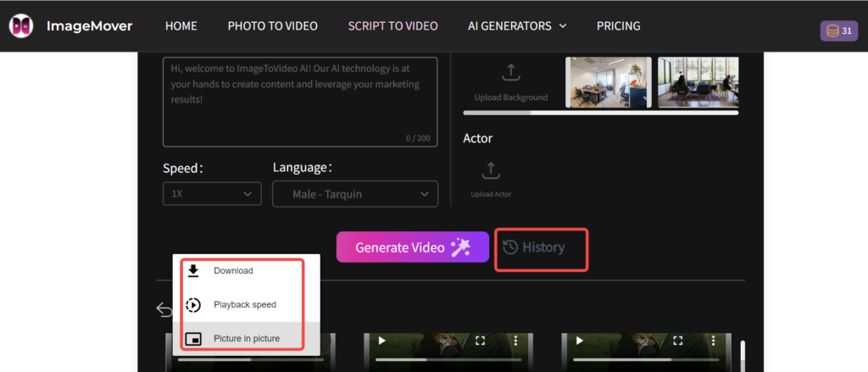This screenshot has width=868, height=372.
Task: Play the middle video thumbnail
Action: 381,341
